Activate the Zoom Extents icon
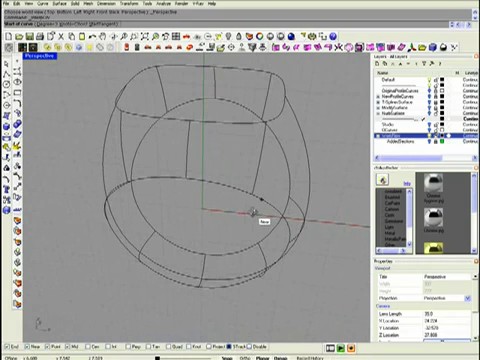 tap(144, 36)
